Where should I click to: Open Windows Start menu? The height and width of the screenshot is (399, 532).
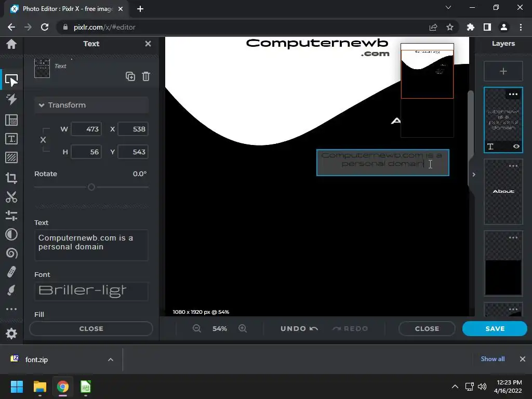[x=17, y=387]
